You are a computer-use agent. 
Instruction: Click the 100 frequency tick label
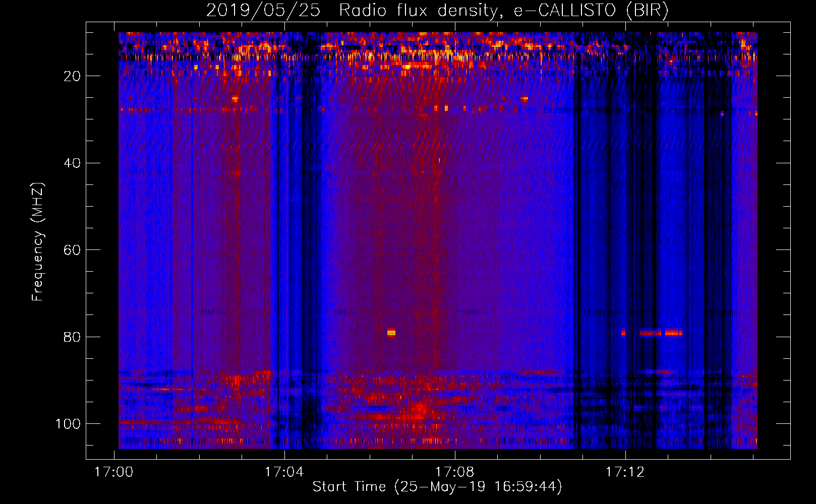[x=68, y=424]
